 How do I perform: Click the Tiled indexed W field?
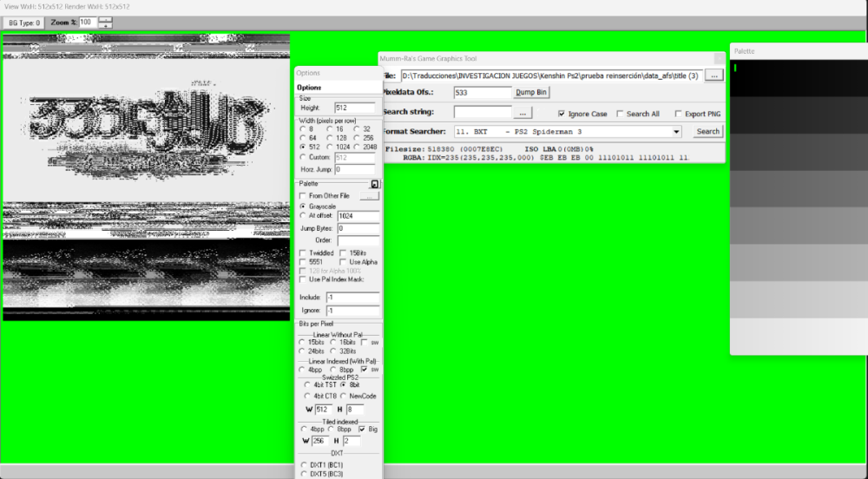click(x=319, y=441)
